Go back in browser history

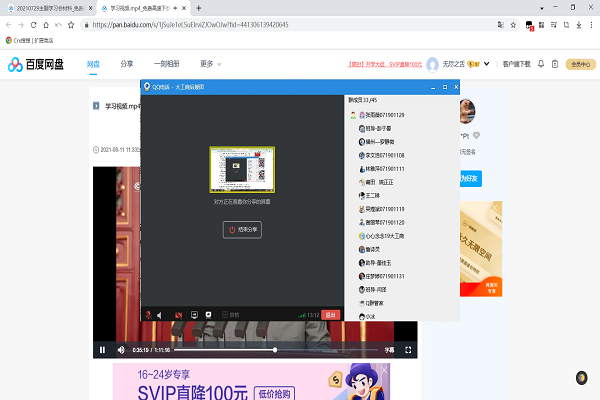pos(8,25)
